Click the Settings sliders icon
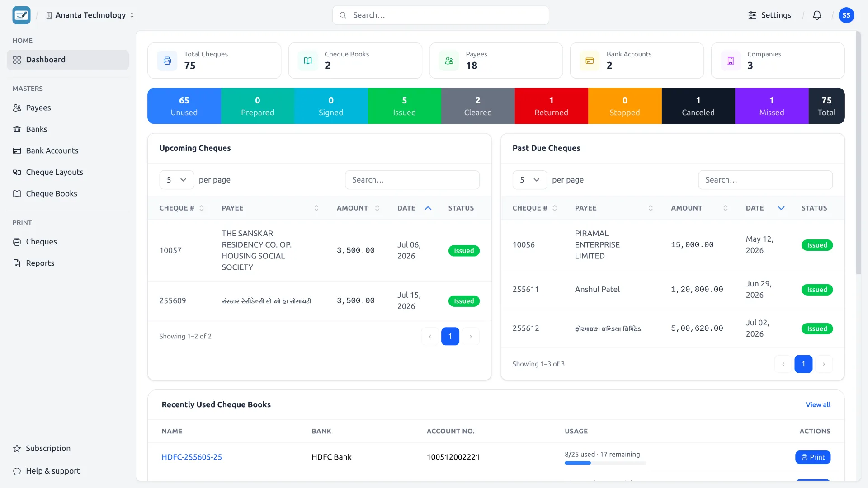Viewport: 868px width, 488px height. 752,15
